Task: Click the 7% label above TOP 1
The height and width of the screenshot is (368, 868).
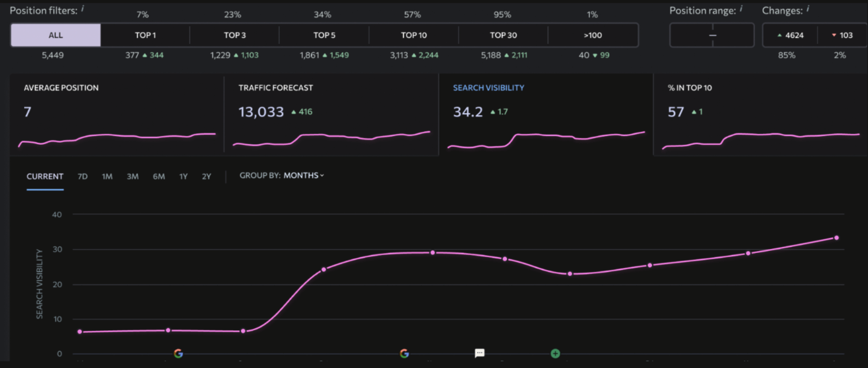Action: (x=143, y=15)
